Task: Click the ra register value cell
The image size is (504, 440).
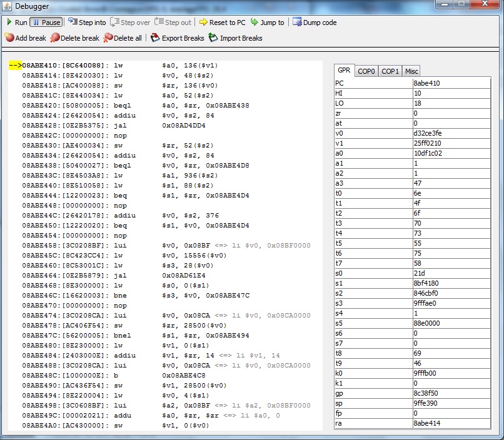Action: 451,423
